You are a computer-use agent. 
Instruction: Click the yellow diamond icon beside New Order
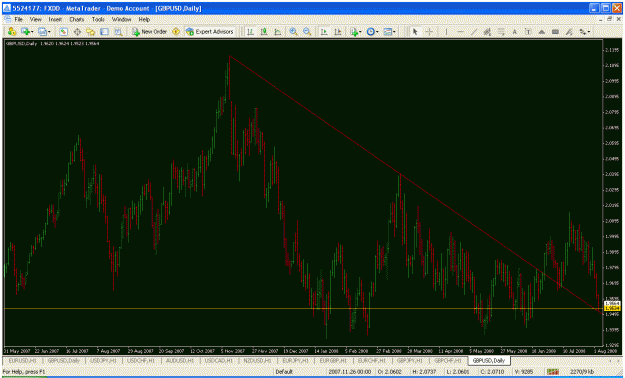tap(176, 32)
